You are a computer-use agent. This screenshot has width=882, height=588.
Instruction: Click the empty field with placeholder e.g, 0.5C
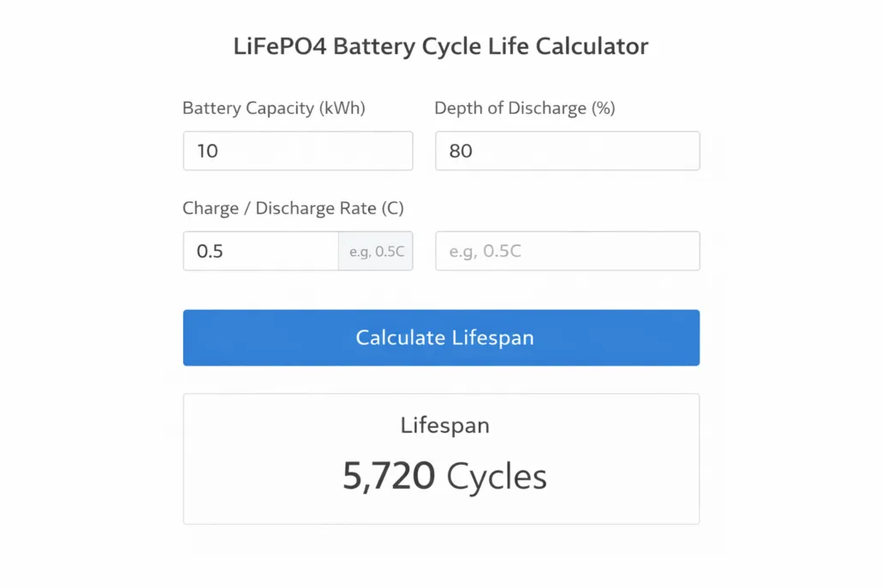(567, 251)
